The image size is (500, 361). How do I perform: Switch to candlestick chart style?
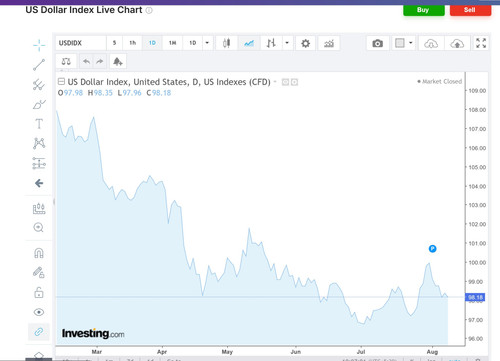click(227, 43)
